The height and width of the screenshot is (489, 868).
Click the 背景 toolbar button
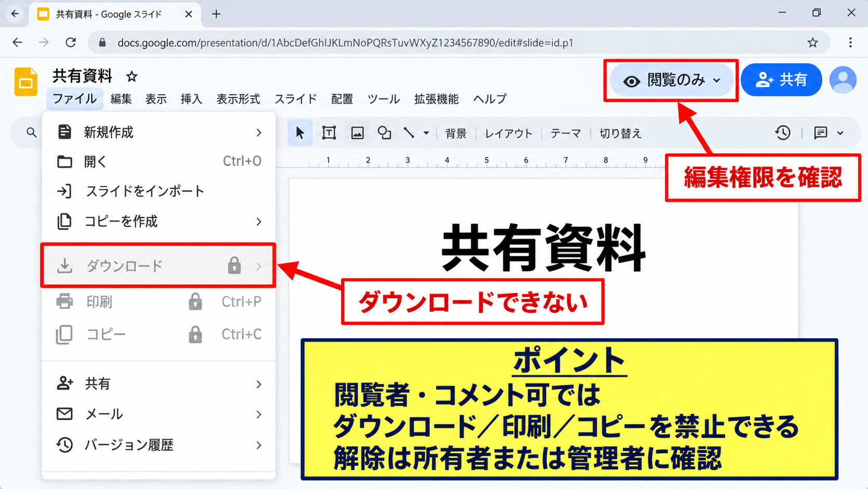(x=456, y=134)
